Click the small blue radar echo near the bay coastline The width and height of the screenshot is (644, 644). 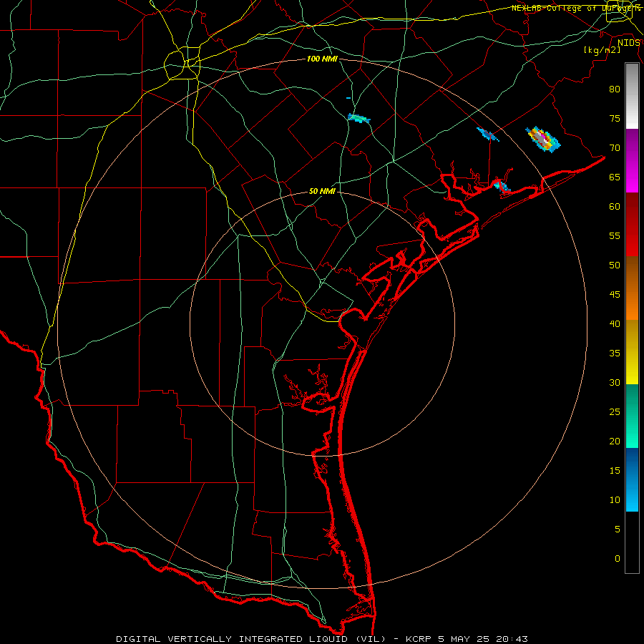point(502,187)
